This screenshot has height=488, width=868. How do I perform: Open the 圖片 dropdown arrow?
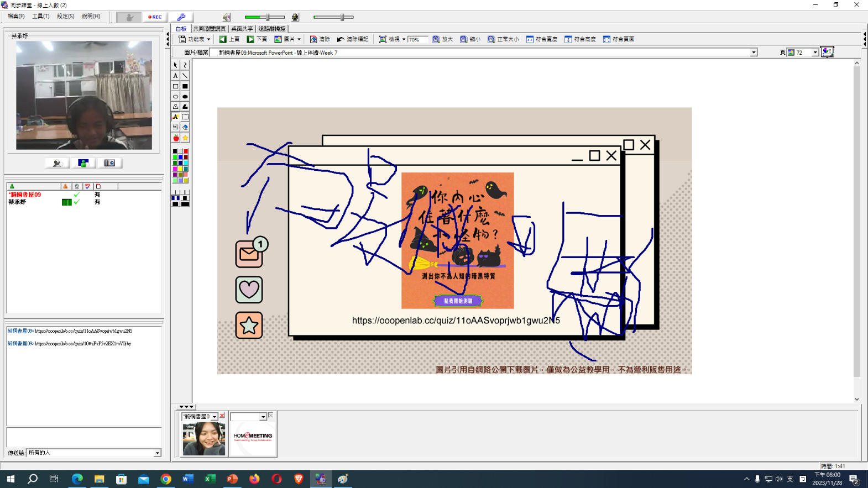(299, 39)
